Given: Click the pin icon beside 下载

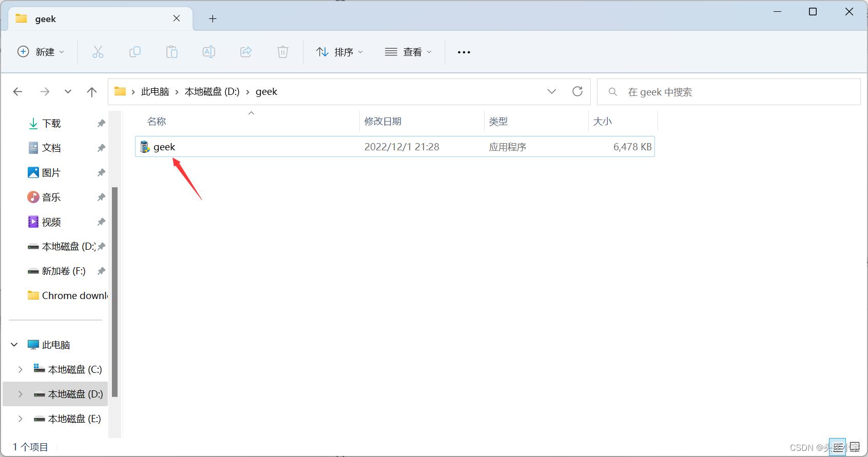Looking at the screenshot, I should [x=101, y=123].
